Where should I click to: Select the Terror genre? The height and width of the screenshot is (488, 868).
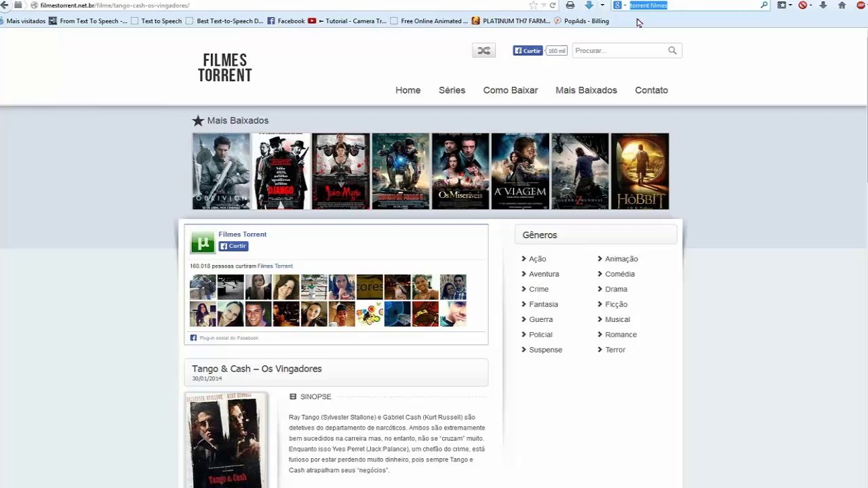[615, 350]
